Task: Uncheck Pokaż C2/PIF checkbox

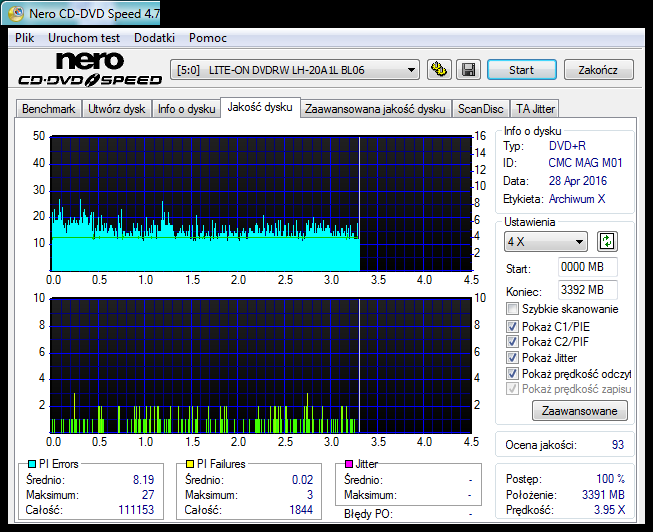Action: click(512, 342)
